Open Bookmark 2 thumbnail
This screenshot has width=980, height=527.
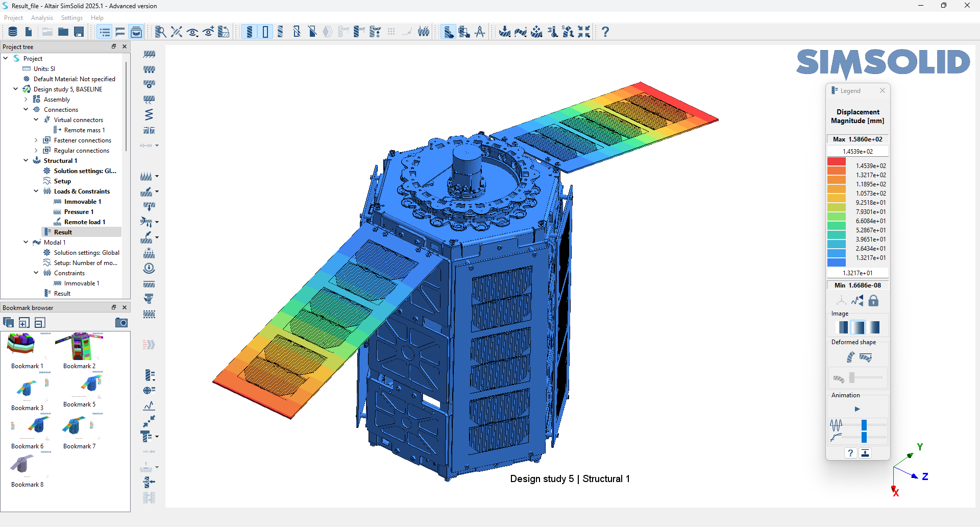(80, 346)
